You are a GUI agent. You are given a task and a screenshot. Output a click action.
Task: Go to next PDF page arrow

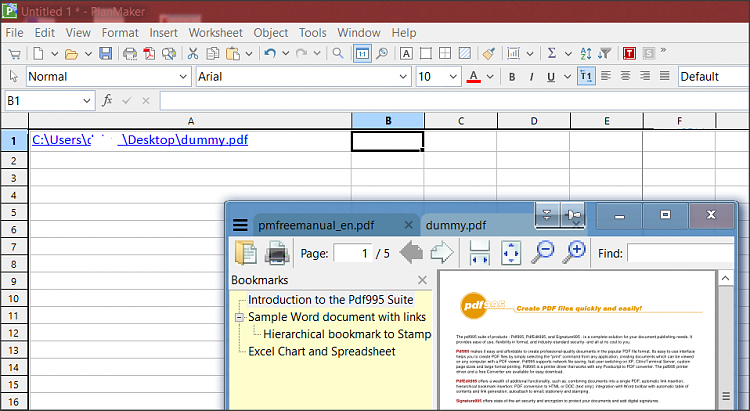pos(442,253)
